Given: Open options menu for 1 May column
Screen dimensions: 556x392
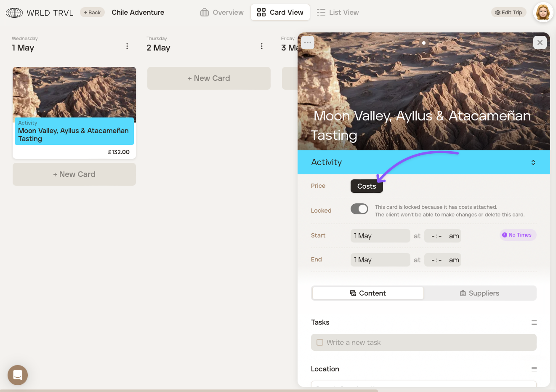Looking at the screenshot, I should [127, 46].
